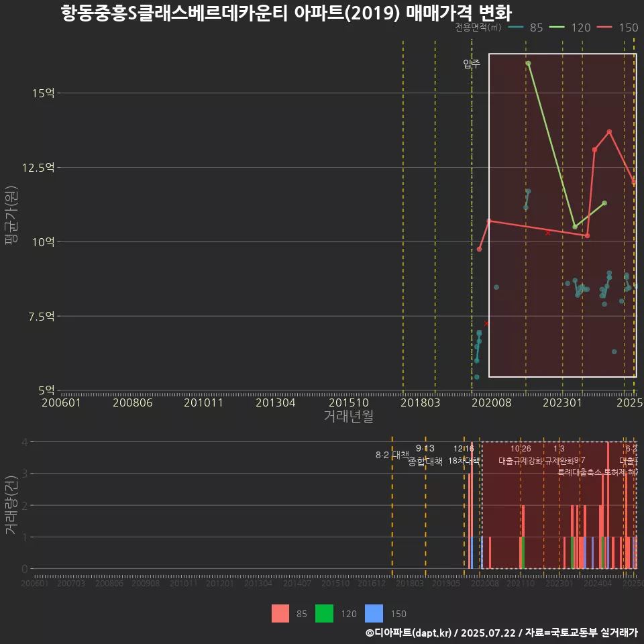Viewport: 644px width, 644px height.
Task: Click the 7.5억 y-axis tick label
Action: [x=41, y=316]
